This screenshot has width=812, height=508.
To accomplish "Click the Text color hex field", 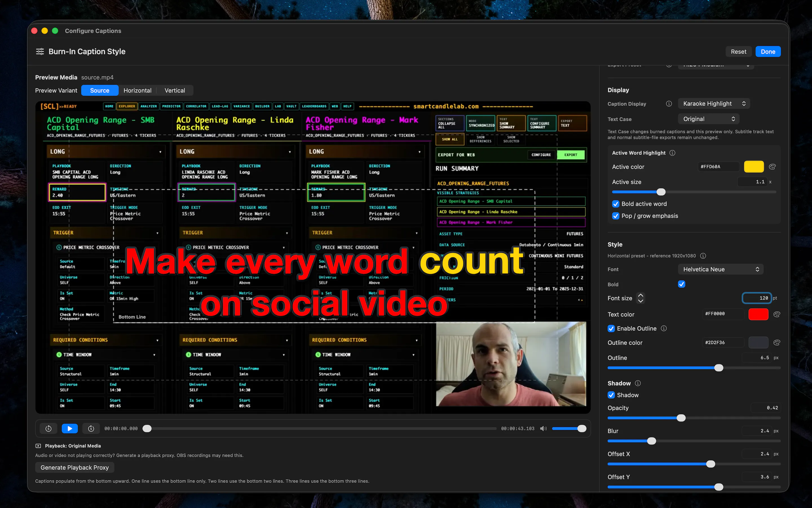I will click(723, 314).
